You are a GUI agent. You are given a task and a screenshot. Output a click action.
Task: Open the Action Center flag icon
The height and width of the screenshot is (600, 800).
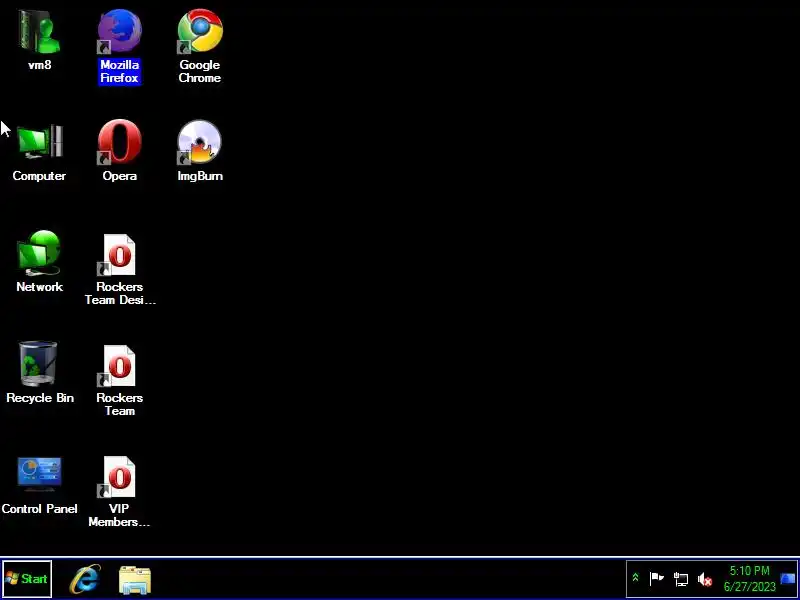point(656,579)
